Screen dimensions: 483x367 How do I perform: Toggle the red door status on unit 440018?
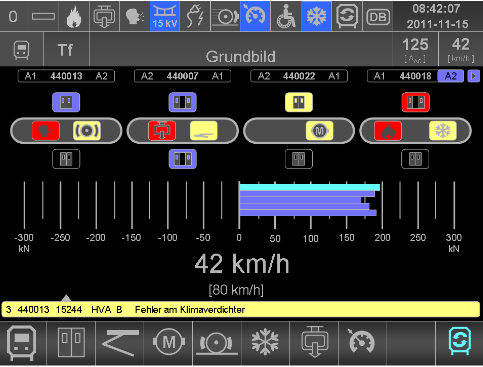pyautogui.click(x=415, y=102)
